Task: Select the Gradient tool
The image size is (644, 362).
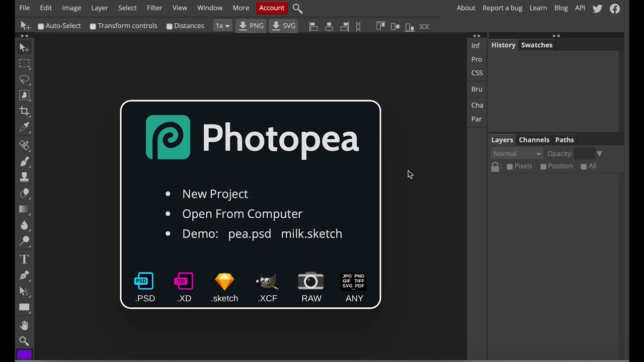Action: 24,209
